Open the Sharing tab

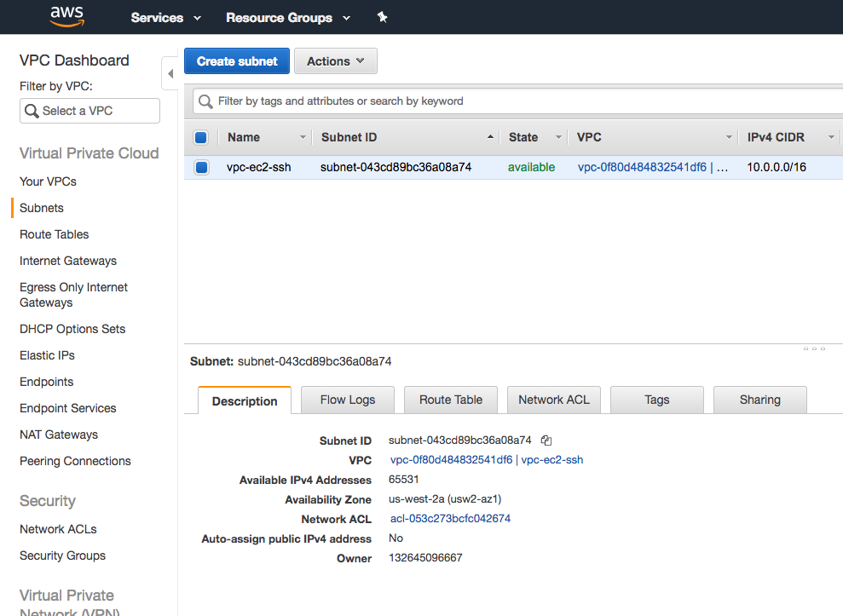tap(759, 400)
